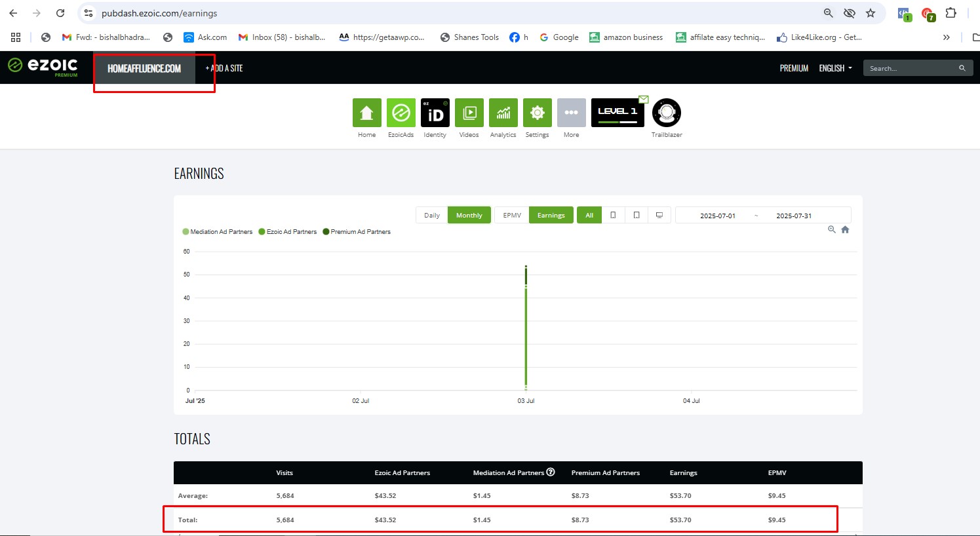Open the Analytics icon
This screenshot has width=980, height=536.
coord(503,113)
